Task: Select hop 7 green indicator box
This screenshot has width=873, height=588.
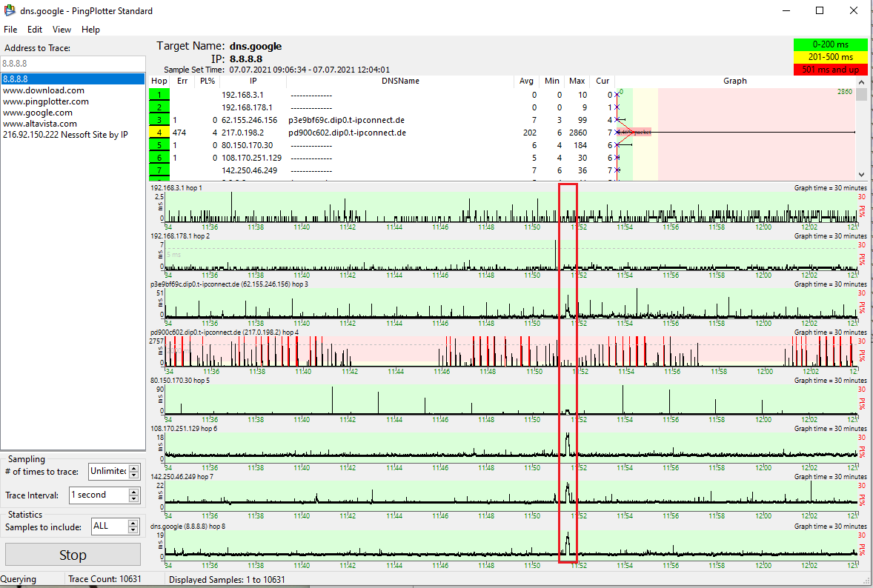Action: (x=159, y=170)
